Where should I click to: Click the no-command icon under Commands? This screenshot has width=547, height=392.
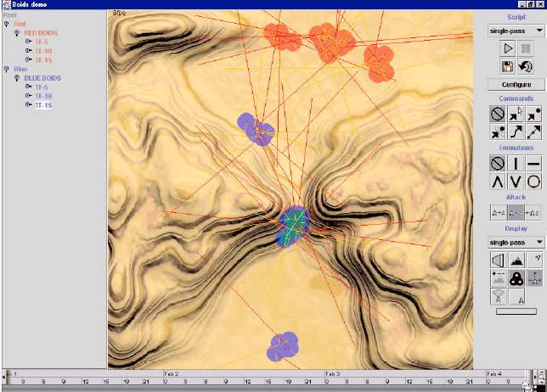[x=497, y=113]
